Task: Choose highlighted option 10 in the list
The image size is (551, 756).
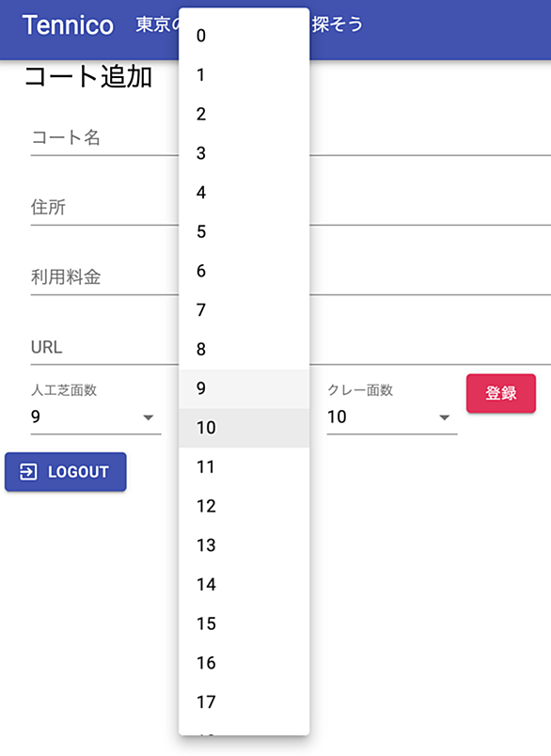Action: point(244,428)
